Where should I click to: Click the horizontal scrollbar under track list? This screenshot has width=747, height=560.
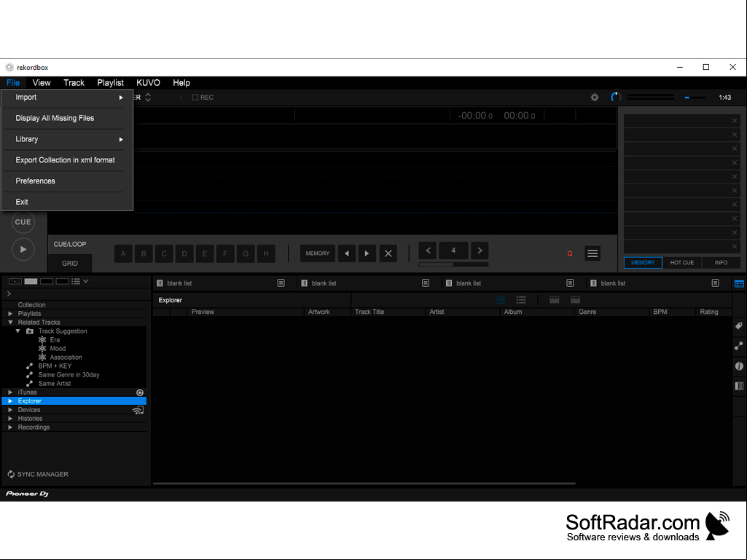[x=364, y=484]
